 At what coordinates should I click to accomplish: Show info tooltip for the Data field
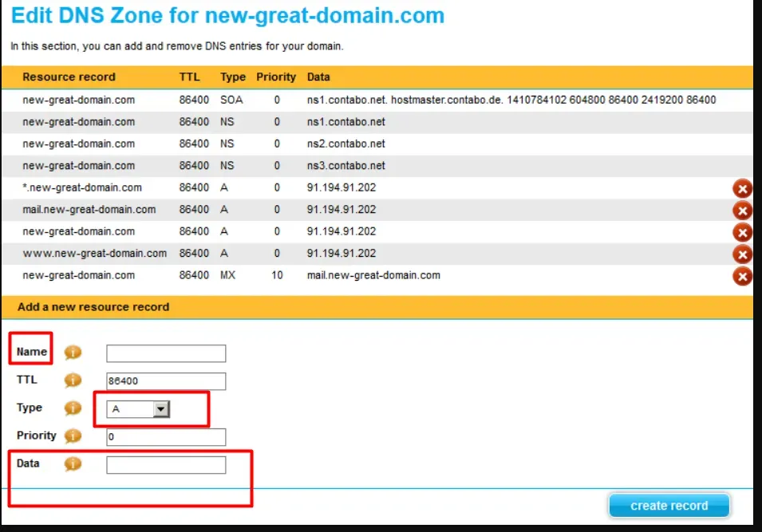(x=73, y=464)
